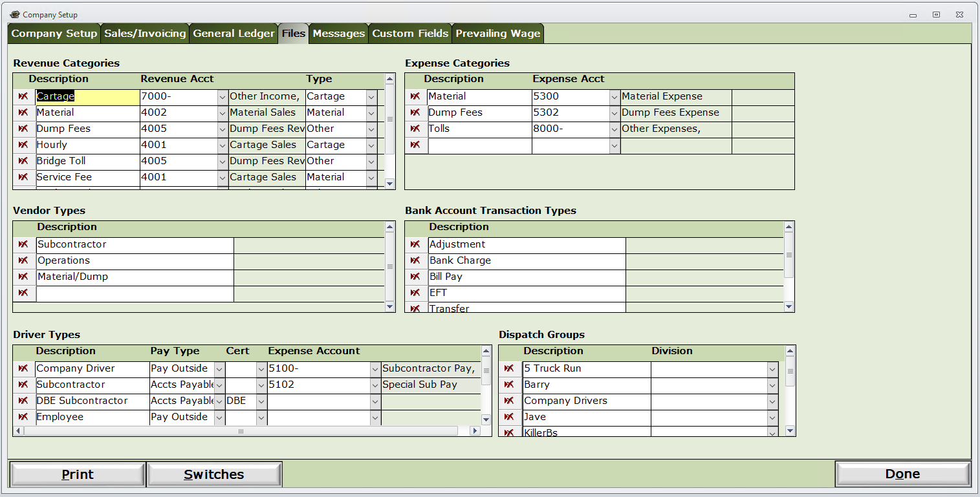The height and width of the screenshot is (497, 980).
Task: Delete the DBE Subcontractor driver type
Action: pyautogui.click(x=24, y=401)
